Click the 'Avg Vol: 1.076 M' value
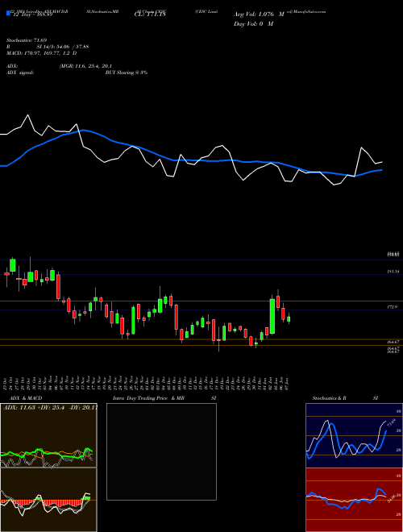Screen dimensions: 403x532 [x=259, y=15]
